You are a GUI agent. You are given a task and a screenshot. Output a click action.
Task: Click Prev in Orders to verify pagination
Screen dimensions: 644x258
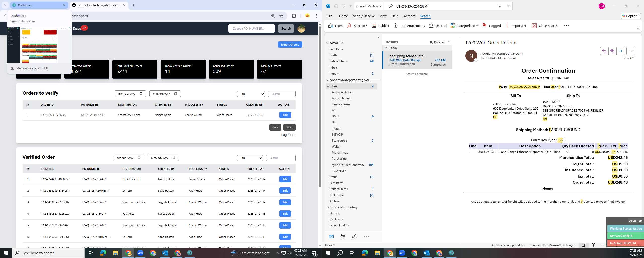pos(275,127)
